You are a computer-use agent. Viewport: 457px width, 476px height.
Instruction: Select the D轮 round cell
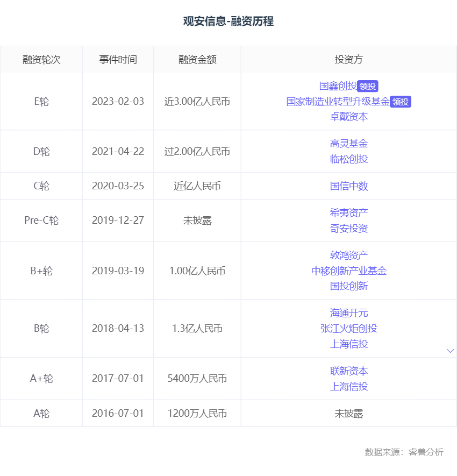[41, 151]
